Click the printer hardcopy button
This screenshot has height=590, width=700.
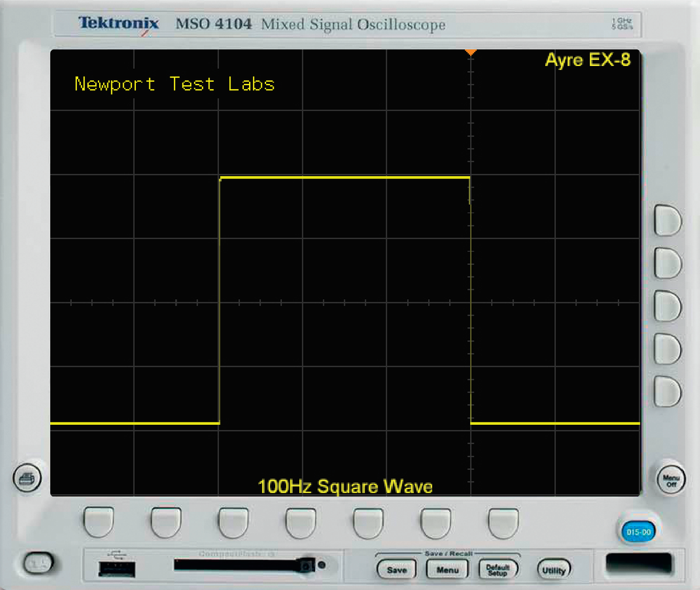27,479
